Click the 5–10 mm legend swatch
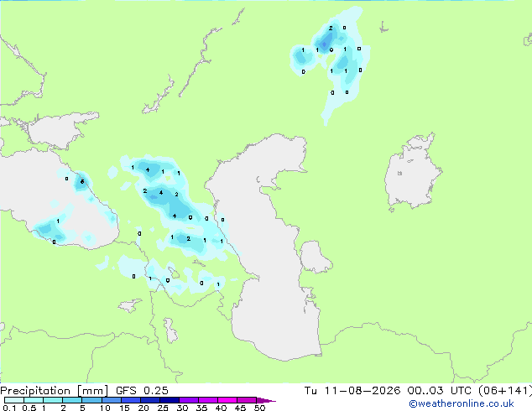 (x=91, y=400)
